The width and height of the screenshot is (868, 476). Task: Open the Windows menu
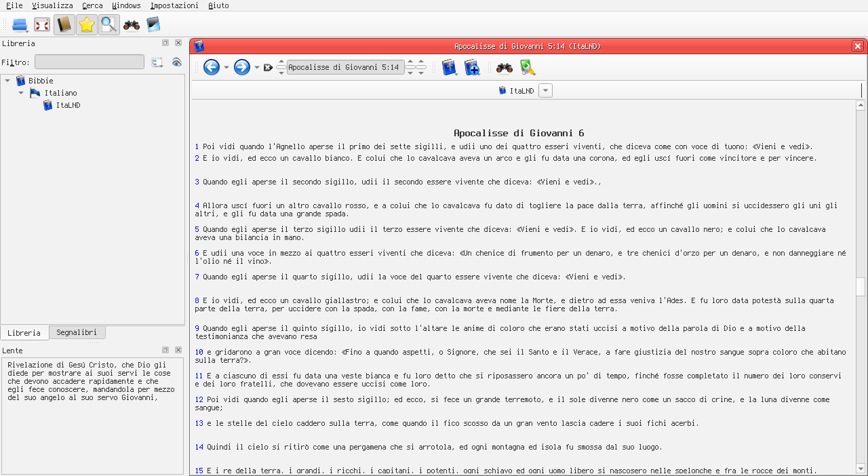[x=127, y=5]
